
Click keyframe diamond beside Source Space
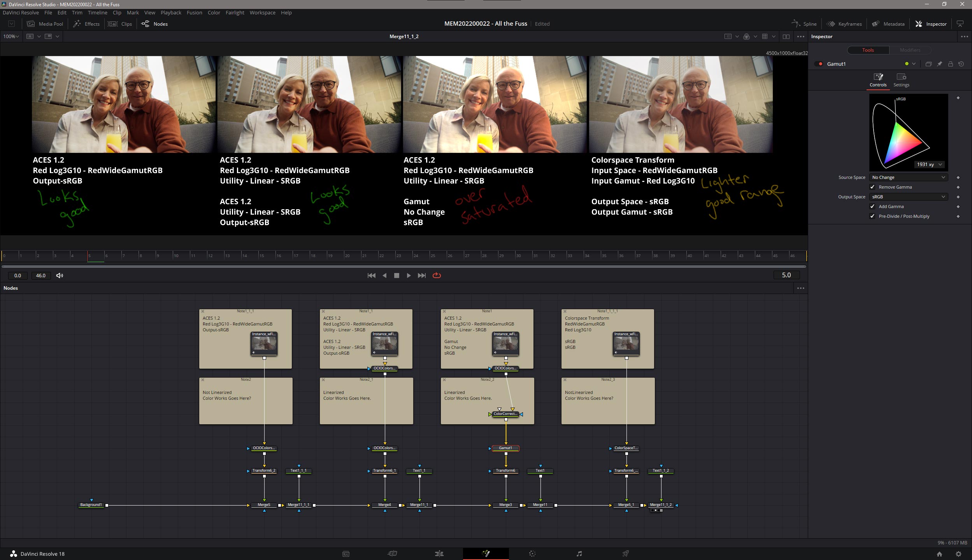click(958, 177)
